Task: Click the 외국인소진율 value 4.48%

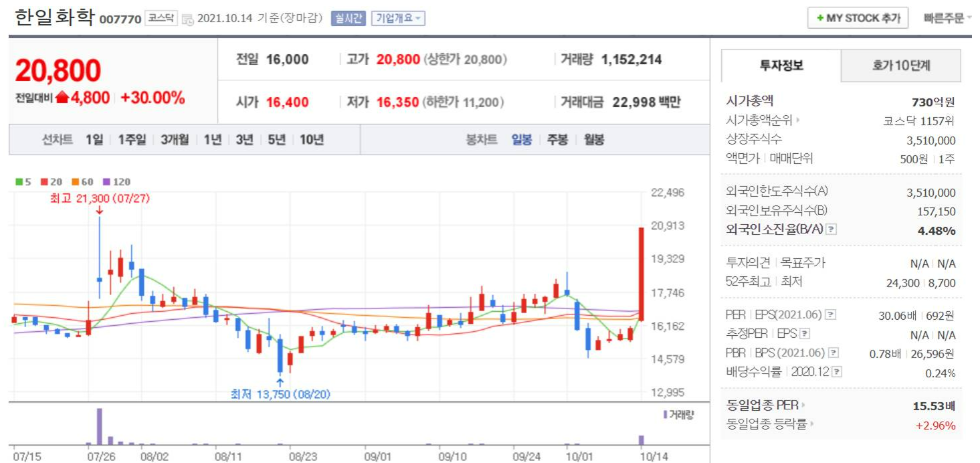Action: coord(938,231)
